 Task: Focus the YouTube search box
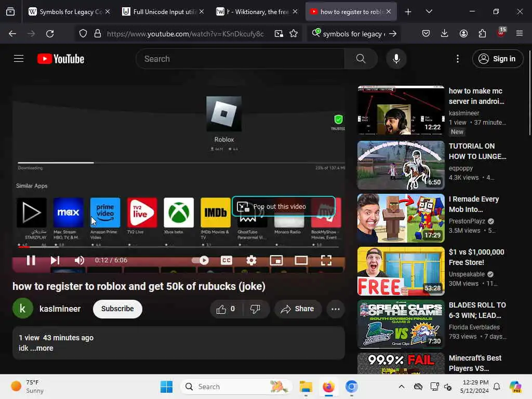[240, 59]
